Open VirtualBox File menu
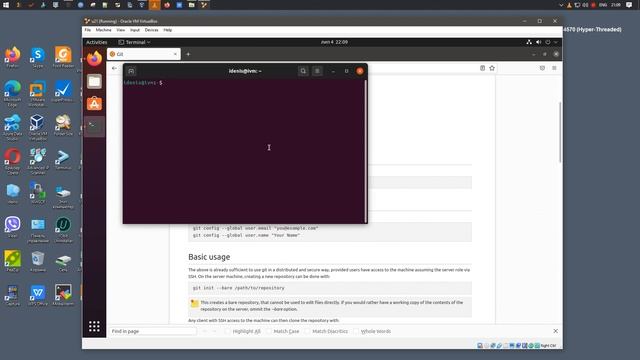This screenshot has width=640, height=360. 88,30
